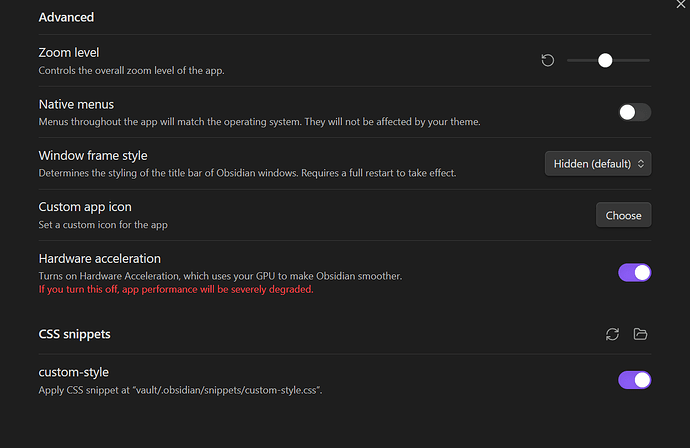The height and width of the screenshot is (448, 690).
Task: Click the 'Window frame style' label
Action: pos(93,155)
